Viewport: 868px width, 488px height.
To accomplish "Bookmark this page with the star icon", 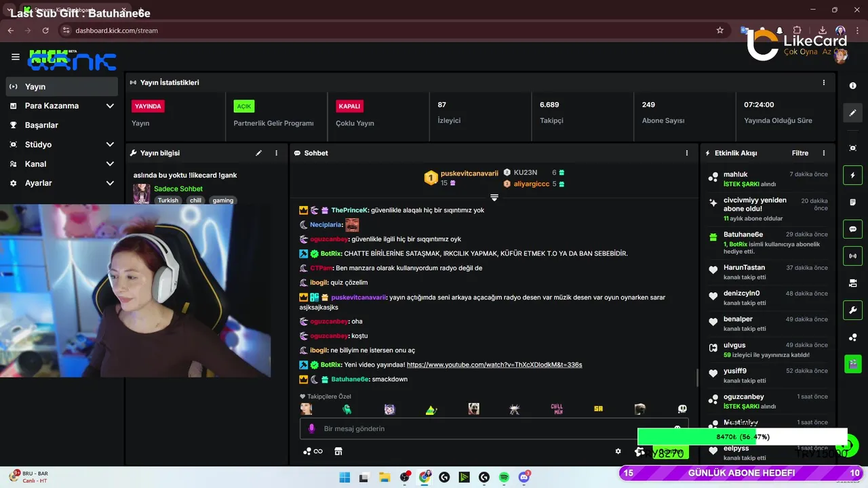I will 720,30.
